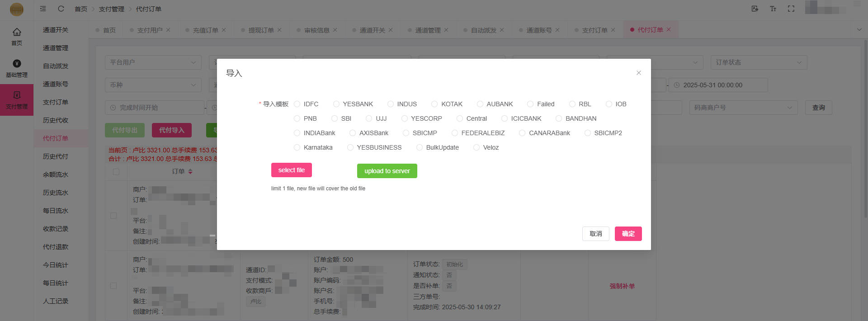The width and height of the screenshot is (868, 321).
Task: Choose the ICICBANK template radio button
Action: pos(505,118)
